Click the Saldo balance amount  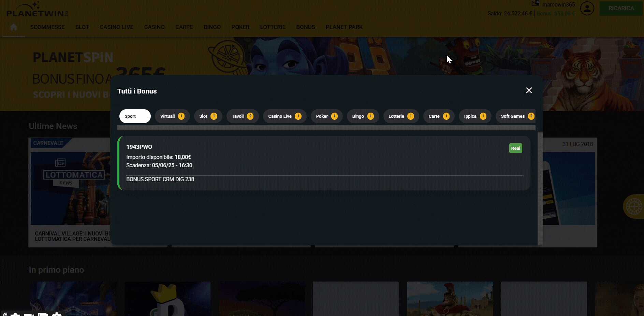pyautogui.click(x=510, y=13)
